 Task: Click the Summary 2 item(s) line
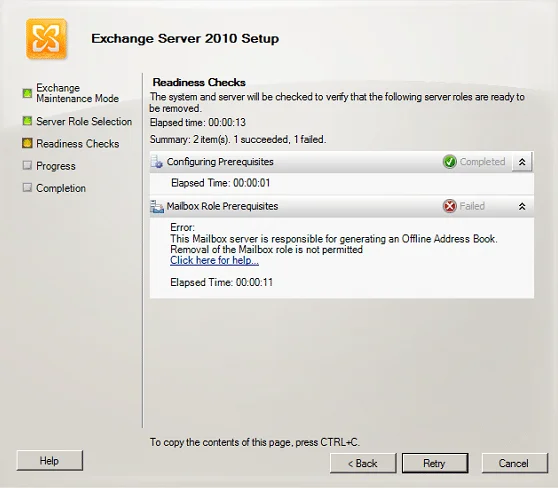[x=238, y=139]
